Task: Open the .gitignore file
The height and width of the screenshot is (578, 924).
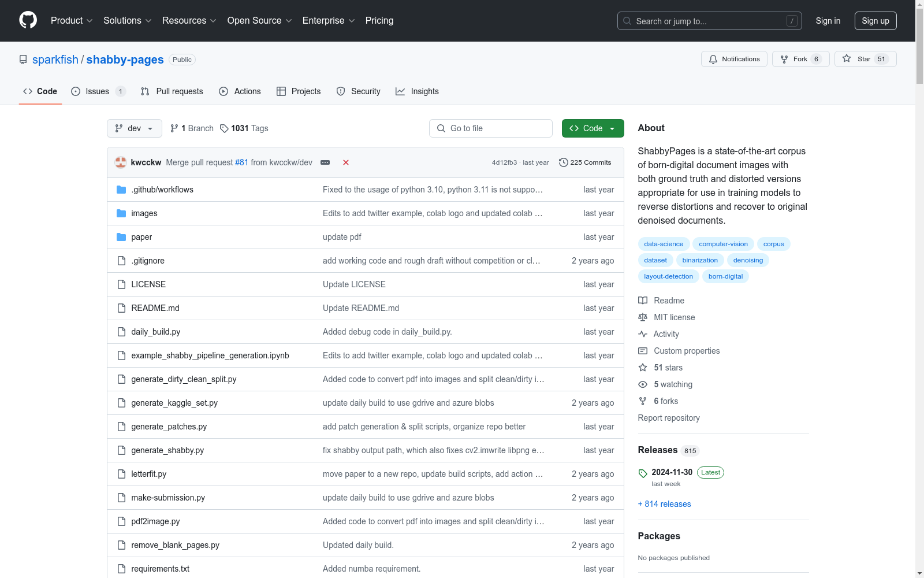Action: point(148,261)
